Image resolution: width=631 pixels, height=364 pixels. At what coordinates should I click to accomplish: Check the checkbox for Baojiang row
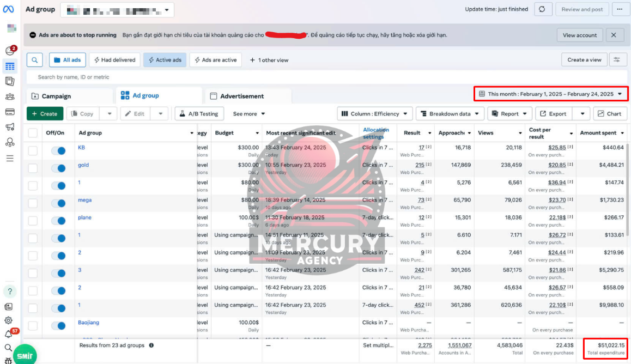[33, 326]
